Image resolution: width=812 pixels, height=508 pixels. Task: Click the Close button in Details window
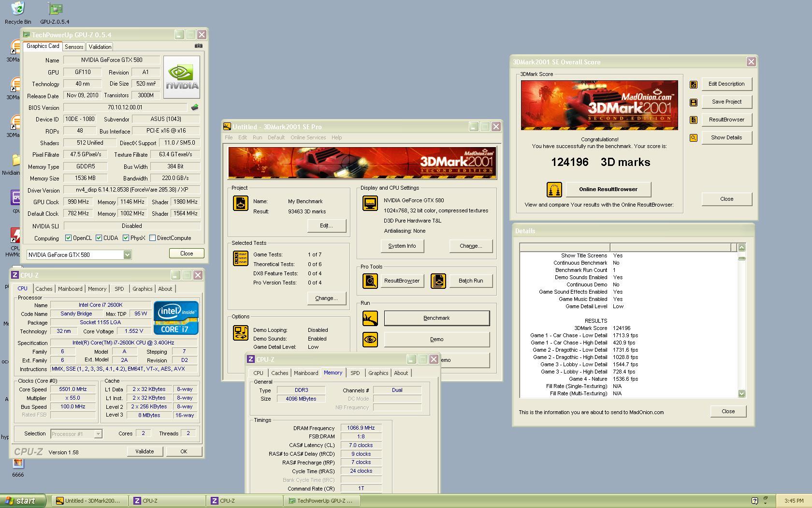[728, 411]
